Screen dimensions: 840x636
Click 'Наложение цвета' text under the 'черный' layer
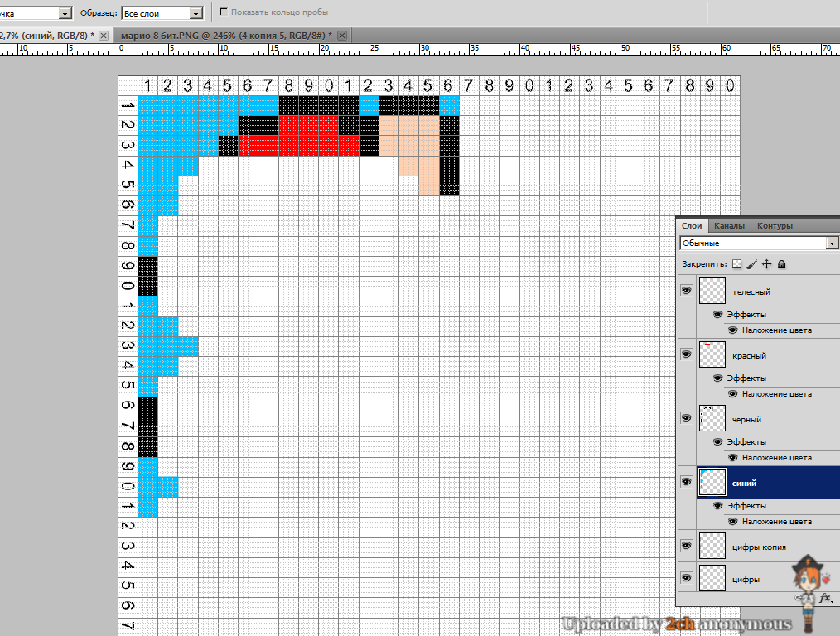pyautogui.click(x=777, y=458)
